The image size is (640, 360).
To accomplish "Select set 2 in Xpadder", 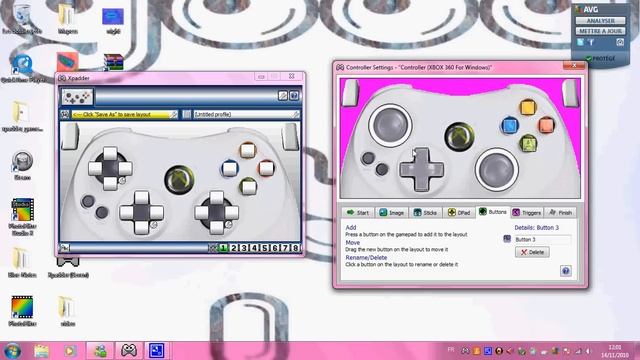I will pos(234,248).
